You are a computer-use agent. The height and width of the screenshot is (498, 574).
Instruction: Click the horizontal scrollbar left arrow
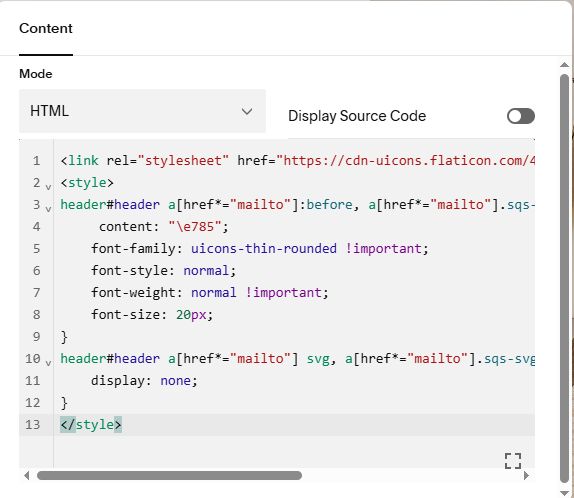(x=26, y=476)
